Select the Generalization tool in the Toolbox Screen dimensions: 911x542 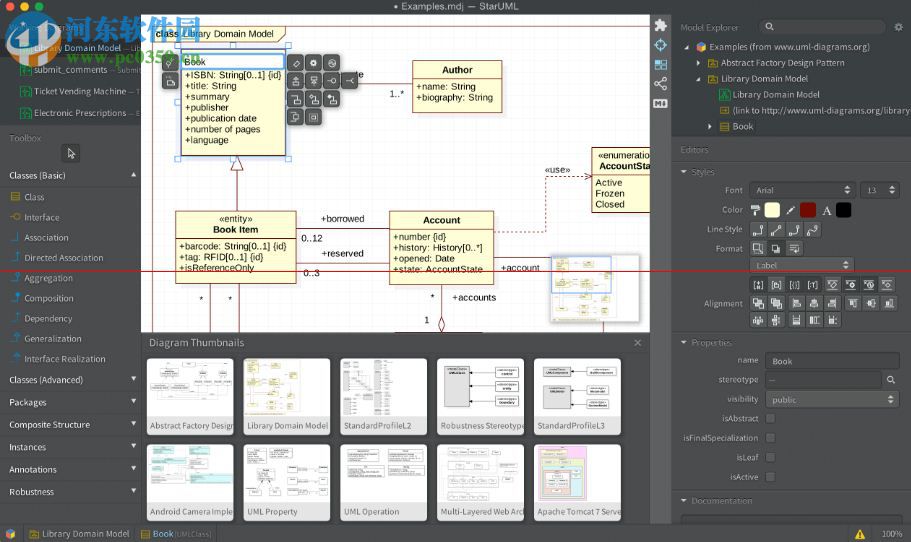(52, 338)
